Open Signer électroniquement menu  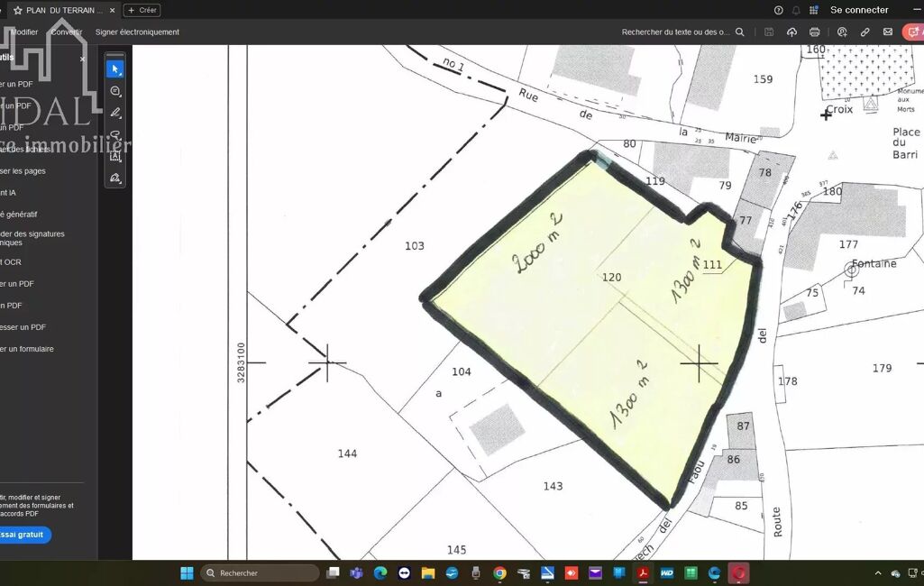(137, 32)
